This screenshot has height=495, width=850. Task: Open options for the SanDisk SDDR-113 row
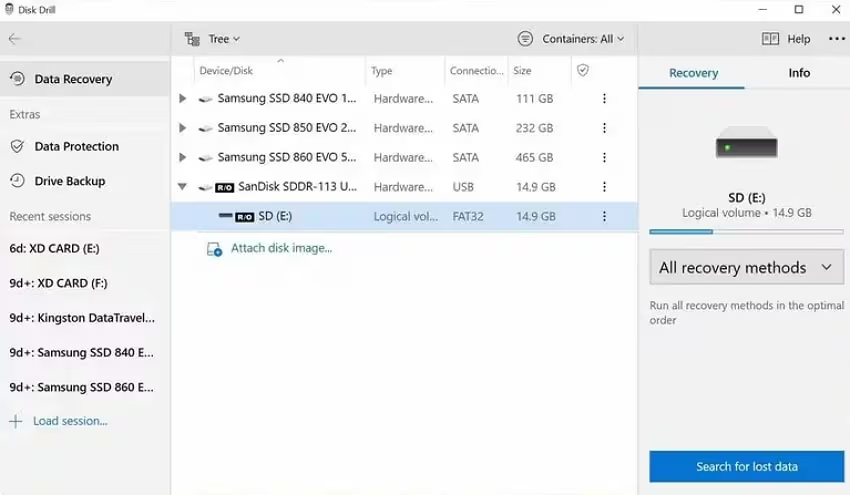pos(604,187)
